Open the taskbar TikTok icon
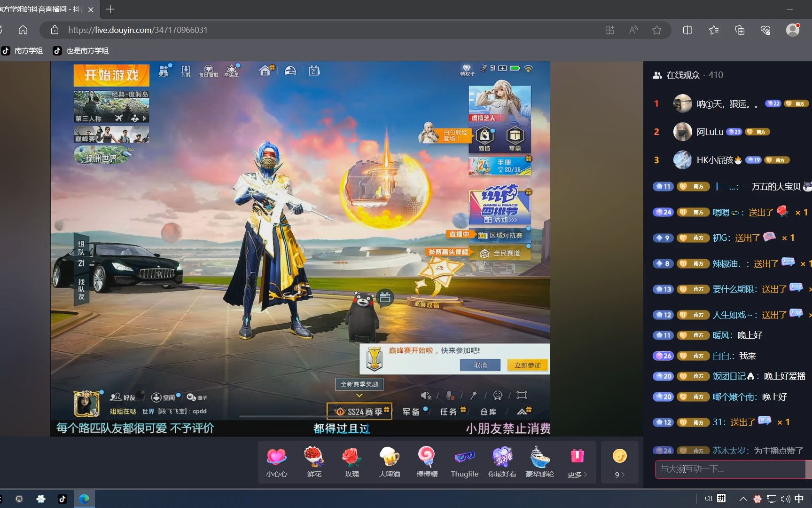812x508 pixels. (62, 499)
